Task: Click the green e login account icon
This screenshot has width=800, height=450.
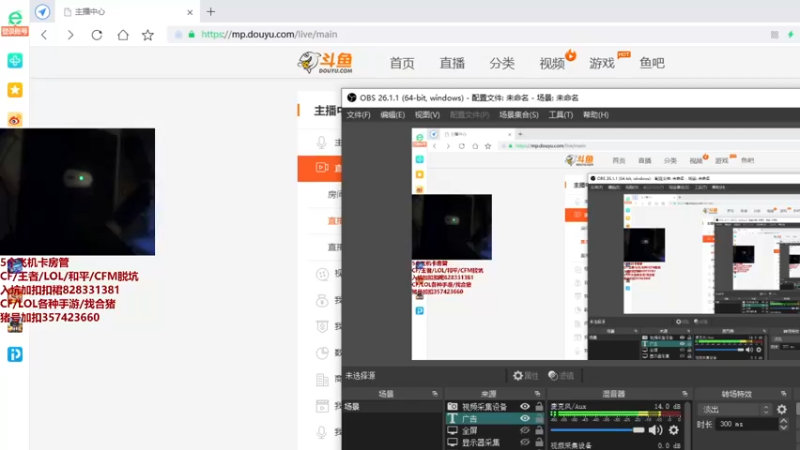Action: 15,22
